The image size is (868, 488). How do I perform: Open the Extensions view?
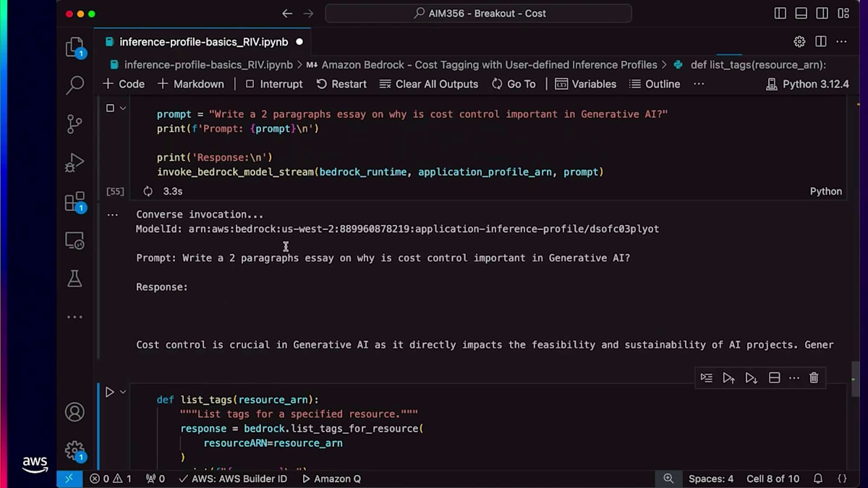[x=75, y=202]
